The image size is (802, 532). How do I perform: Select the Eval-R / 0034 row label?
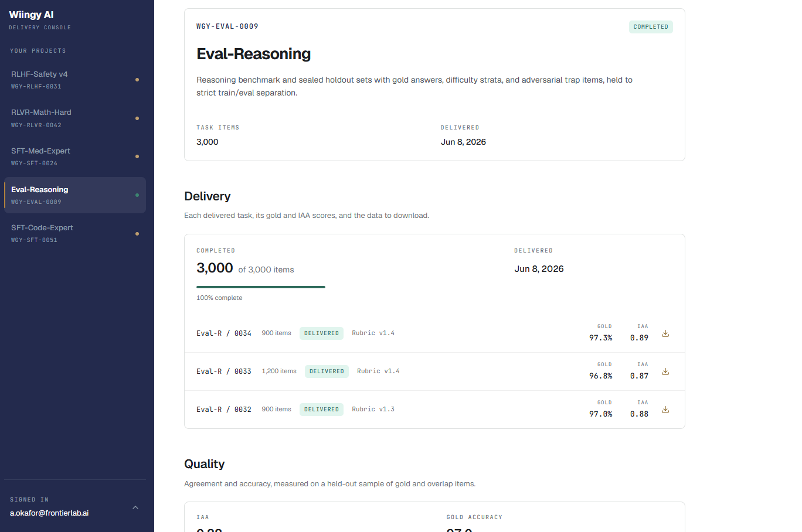pos(224,333)
